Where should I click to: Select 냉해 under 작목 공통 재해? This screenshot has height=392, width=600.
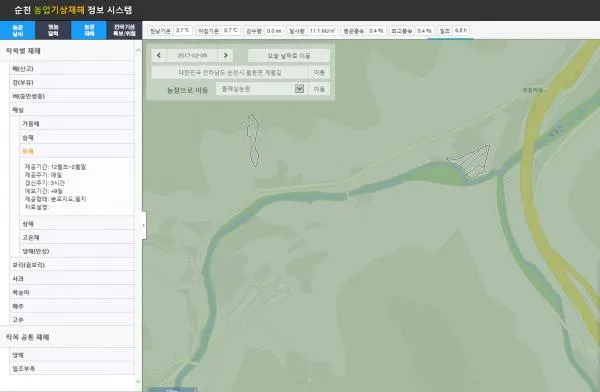coord(72,355)
